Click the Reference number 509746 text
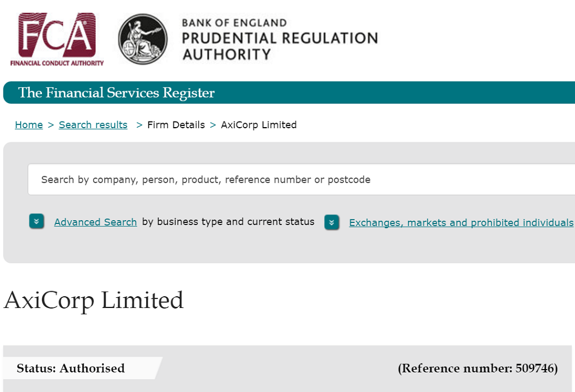Screen dimensions: 575x392 click(477, 368)
